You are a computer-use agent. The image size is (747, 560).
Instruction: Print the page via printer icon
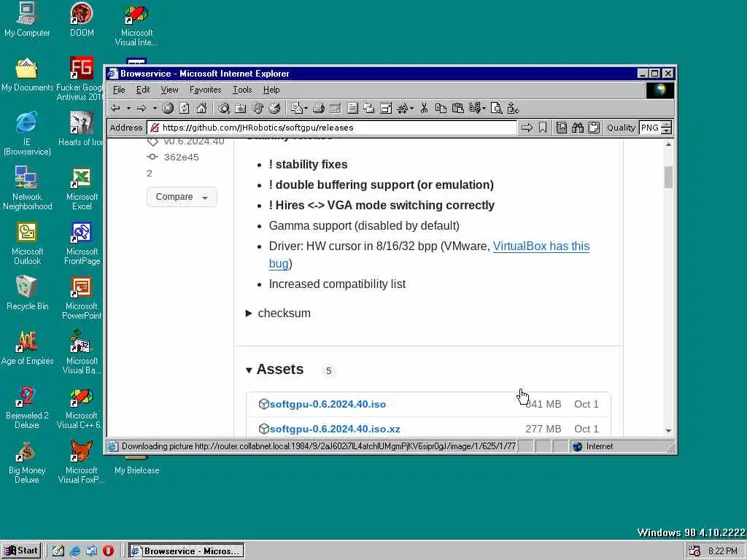pos(319,109)
